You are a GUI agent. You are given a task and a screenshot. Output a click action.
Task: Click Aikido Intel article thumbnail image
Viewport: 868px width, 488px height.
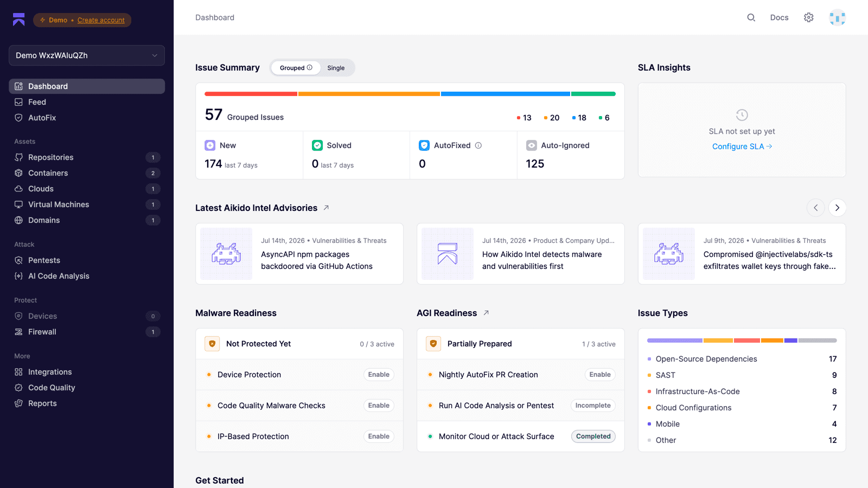(x=448, y=254)
